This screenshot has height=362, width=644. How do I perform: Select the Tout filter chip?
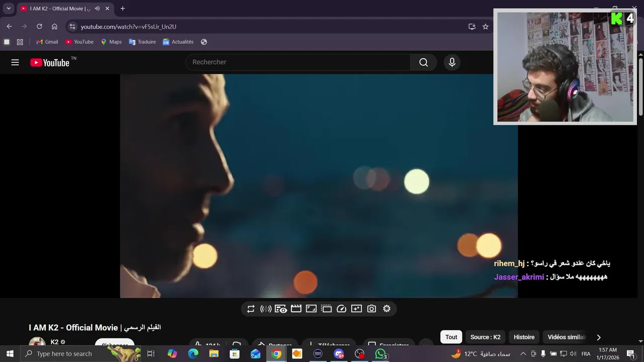tap(451, 337)
